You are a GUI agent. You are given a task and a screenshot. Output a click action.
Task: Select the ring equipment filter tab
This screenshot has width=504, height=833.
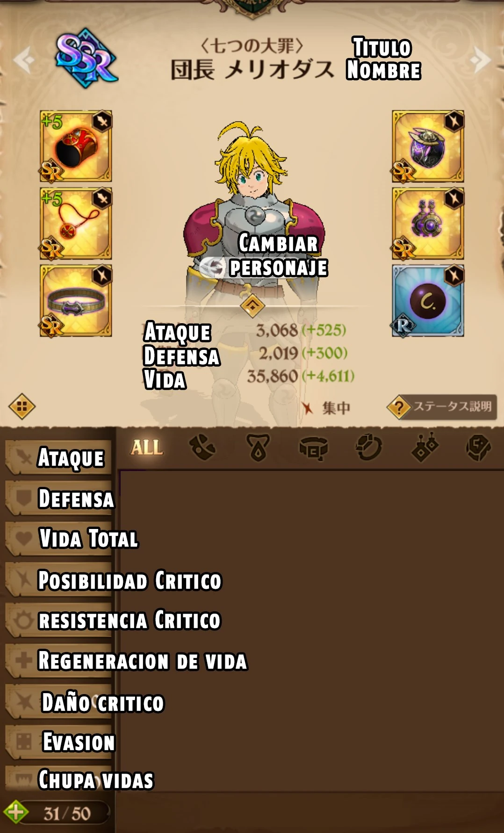(368, 448)
